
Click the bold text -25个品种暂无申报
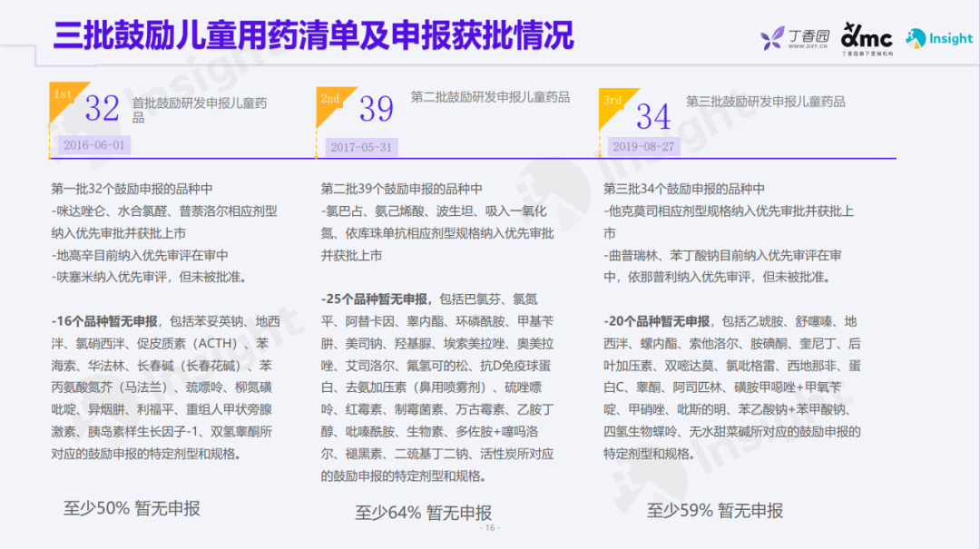[375, 299]
